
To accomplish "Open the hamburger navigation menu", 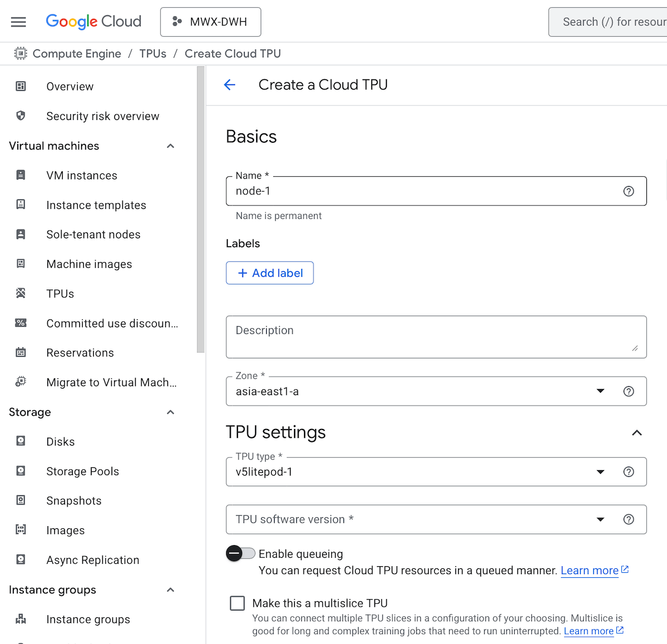I will (x=18, y=22).
